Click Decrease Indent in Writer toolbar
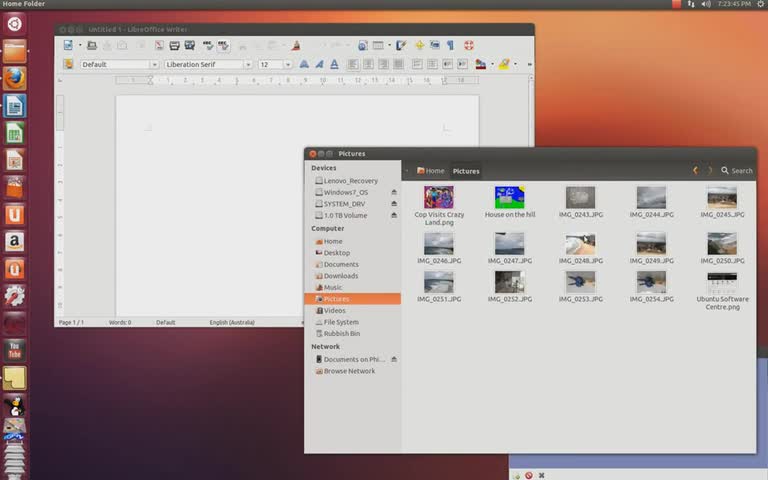This screenshot has height=480, width=768. [x=447, y=64]
